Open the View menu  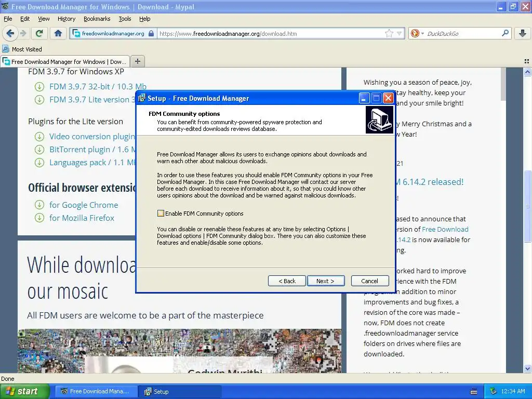click(x=44, y=19)
